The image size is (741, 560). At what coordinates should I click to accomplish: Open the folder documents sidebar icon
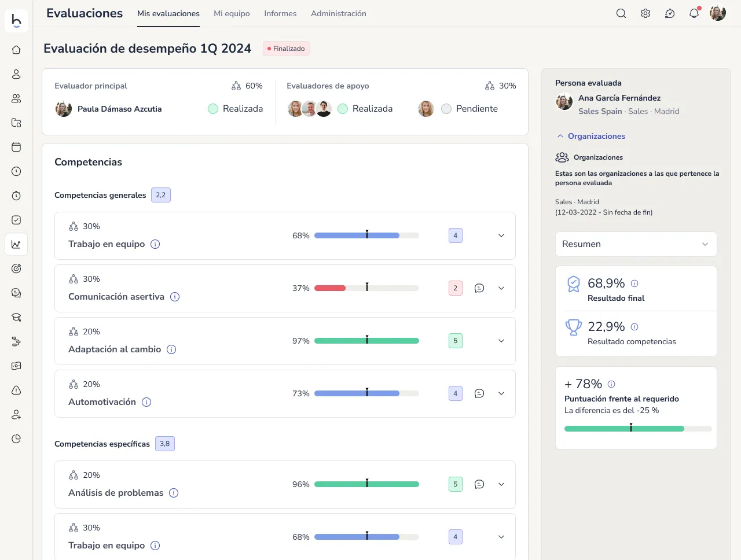click(16, 123)
